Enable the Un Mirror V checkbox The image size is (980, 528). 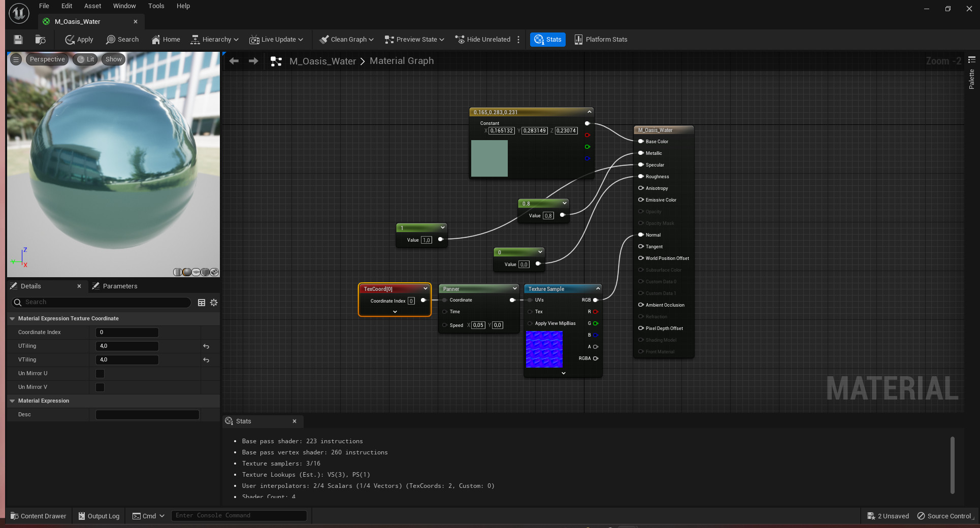(x=100, y=387)
